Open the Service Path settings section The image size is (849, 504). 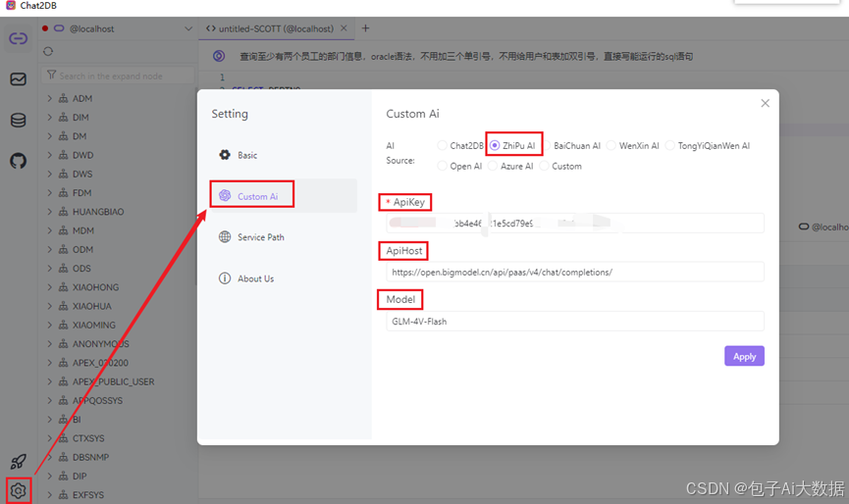click(x=284, y=237)
